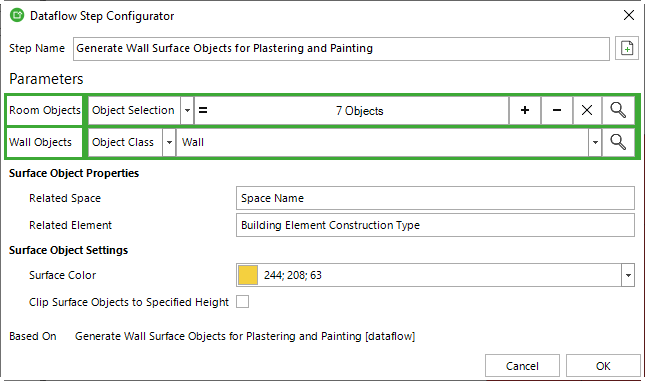Click the Step Name input field
The image size is (645, 381).
(341, 49)
